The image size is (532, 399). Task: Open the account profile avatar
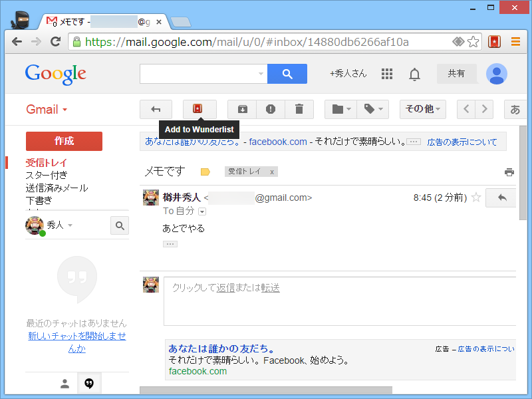[x=496, y=74]
